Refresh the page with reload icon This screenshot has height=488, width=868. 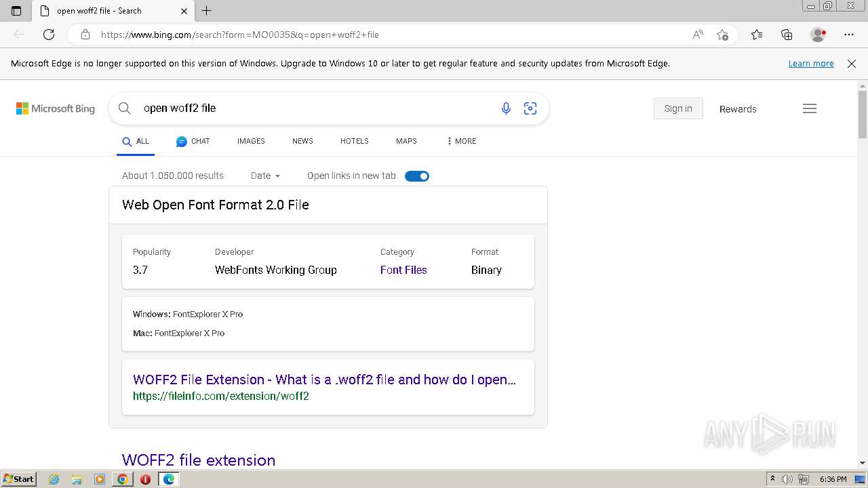49,35
